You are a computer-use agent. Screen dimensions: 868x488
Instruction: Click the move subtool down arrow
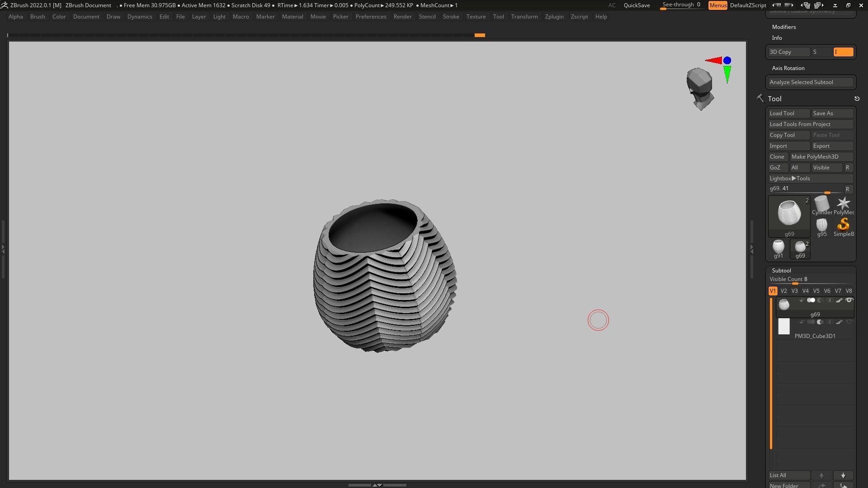[x=843, y=475]
